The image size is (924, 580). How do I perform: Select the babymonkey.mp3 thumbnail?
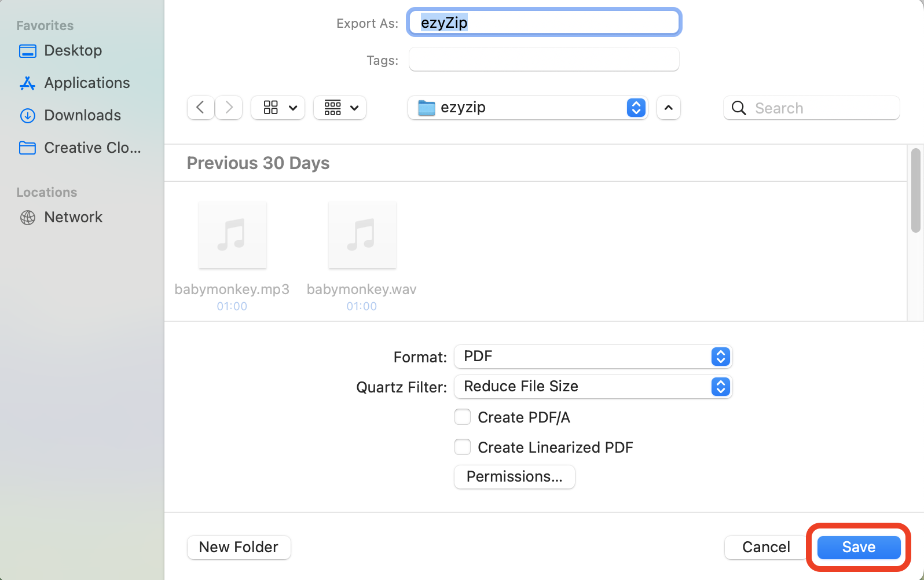coord(232,234)
